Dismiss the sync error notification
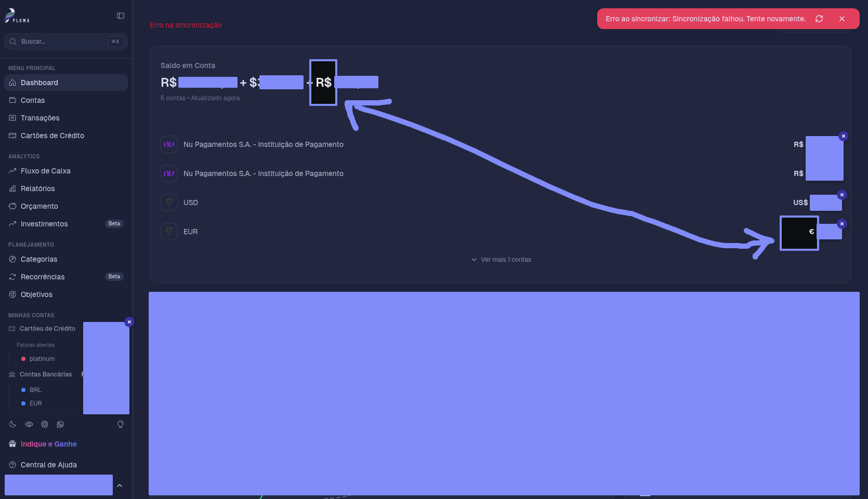This screenshot has width=868, height=499. pos(842,19)
